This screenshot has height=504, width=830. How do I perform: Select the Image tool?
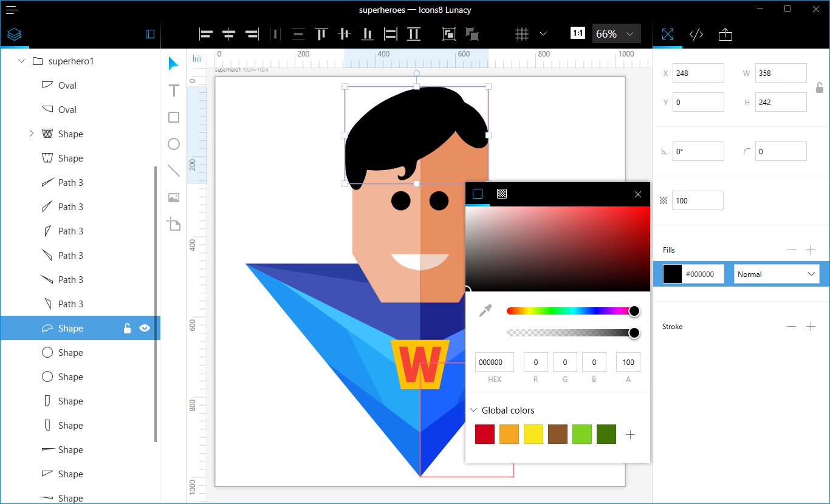pos(174,197)
